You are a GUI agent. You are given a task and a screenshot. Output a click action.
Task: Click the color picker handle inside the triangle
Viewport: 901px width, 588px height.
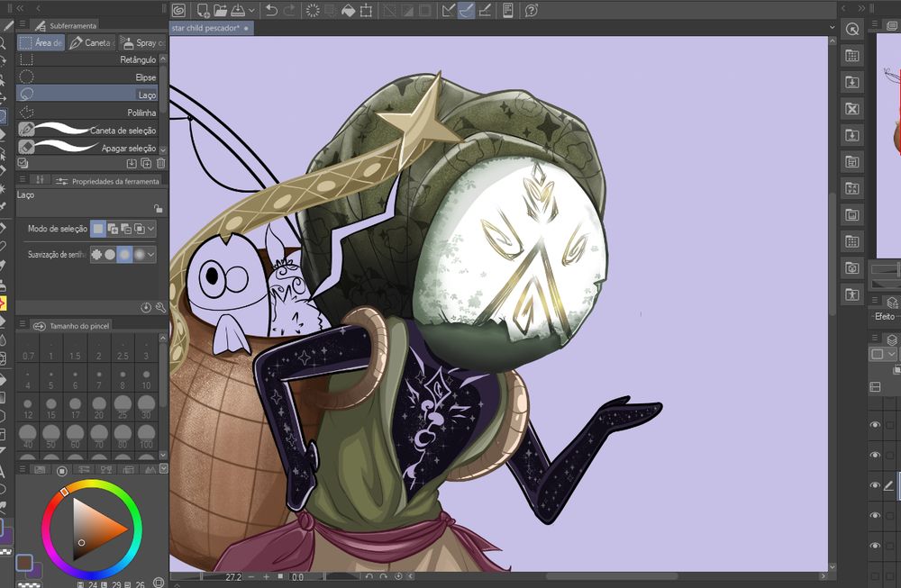tap(82, 542)
